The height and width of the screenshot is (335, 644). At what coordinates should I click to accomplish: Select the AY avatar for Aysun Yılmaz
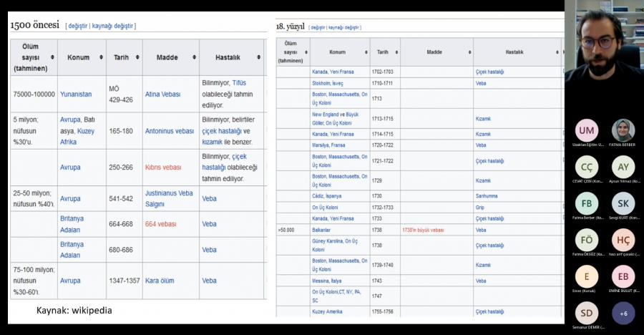point(623,167)
